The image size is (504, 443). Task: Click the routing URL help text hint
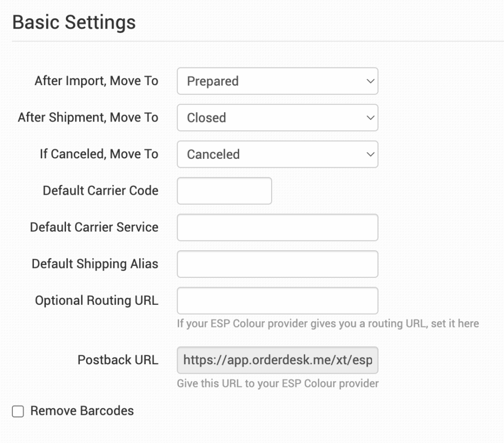(x=328, y=324)
